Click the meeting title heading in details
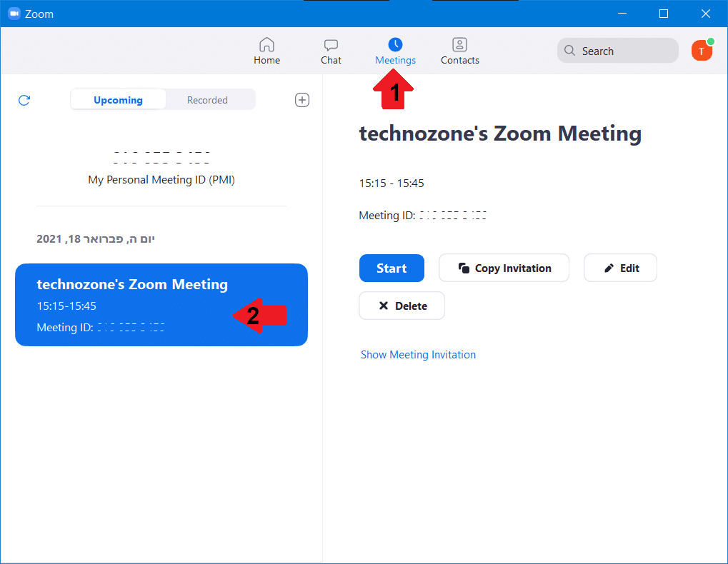Image resolution: width=728 pixels, height=564 pixels. (x=500, y=134)
